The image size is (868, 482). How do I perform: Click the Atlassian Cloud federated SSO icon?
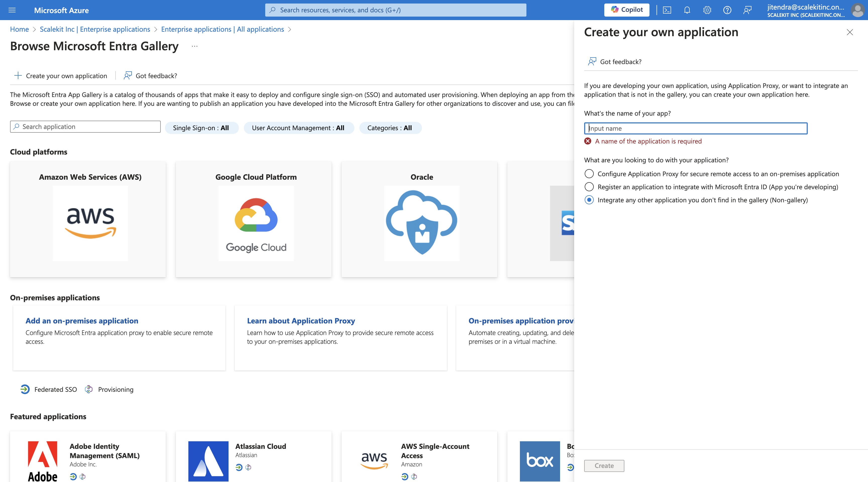coord(239,467)
